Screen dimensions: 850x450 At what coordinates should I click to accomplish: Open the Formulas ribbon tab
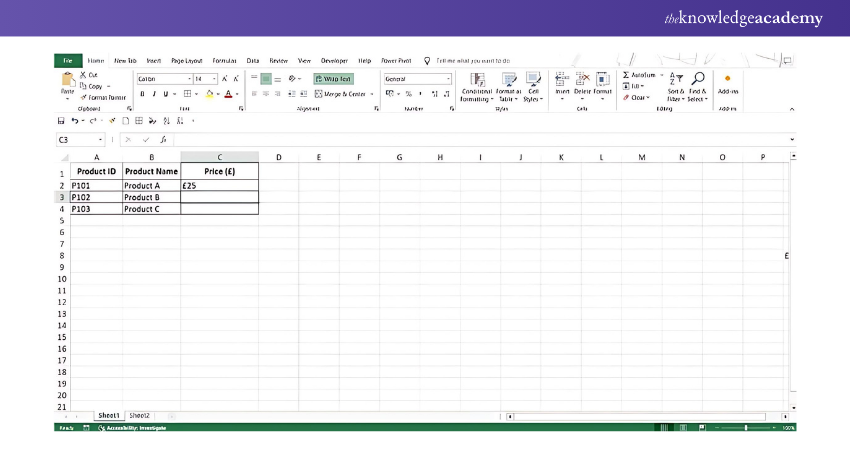tap(224, 60)
